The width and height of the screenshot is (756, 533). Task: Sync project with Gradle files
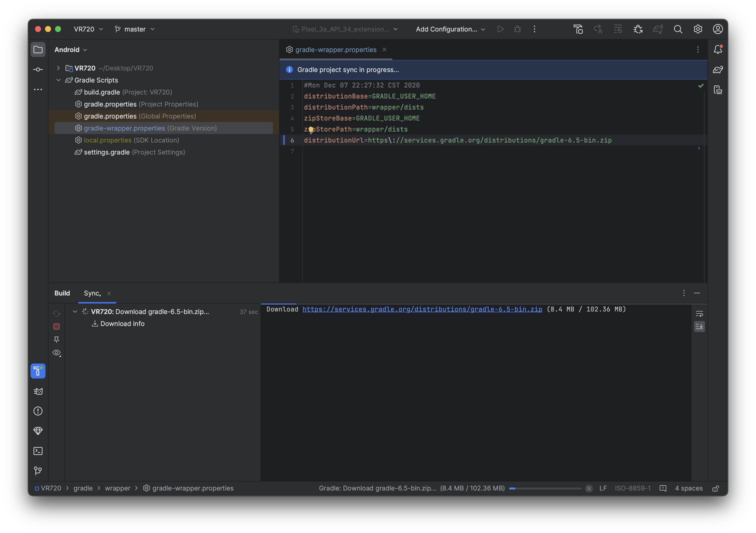pos(657,29)
